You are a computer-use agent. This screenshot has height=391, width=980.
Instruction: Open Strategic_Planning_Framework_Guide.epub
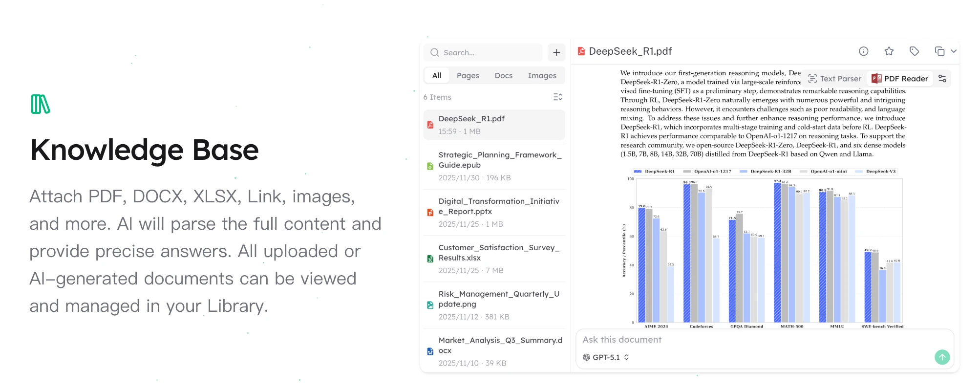pyautogui.click(x=494, y=166)
